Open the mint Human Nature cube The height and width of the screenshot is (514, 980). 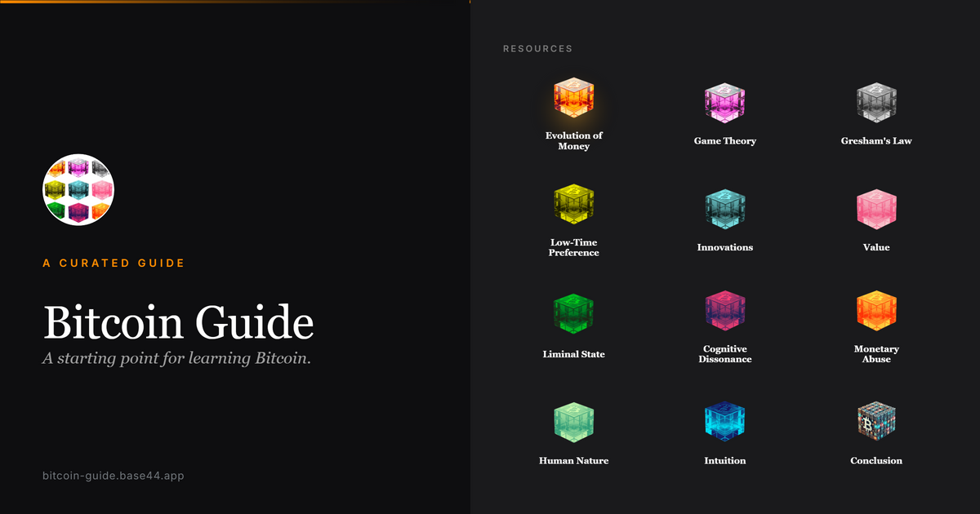(x=574, y=421)
